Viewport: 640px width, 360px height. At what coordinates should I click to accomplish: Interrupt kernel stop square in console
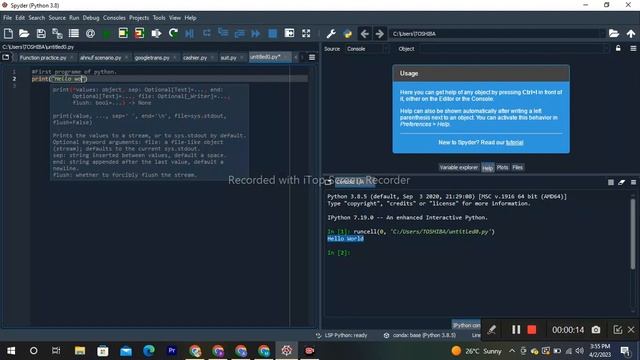pos(611,182)
